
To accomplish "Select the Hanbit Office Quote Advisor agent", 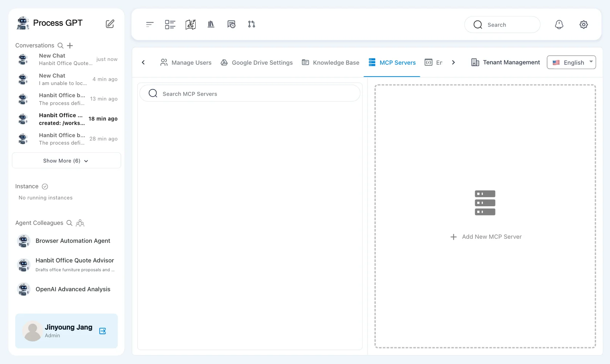I will click(66, 265).
